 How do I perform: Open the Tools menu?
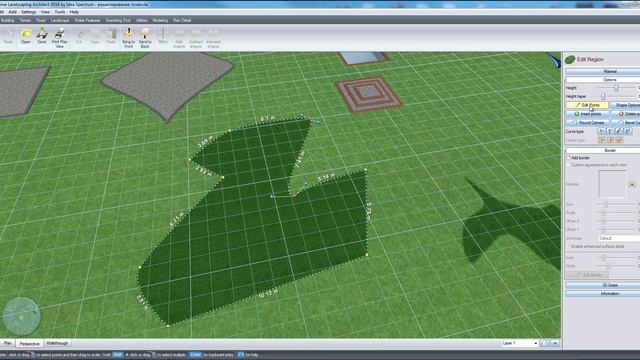pos(60,12)
